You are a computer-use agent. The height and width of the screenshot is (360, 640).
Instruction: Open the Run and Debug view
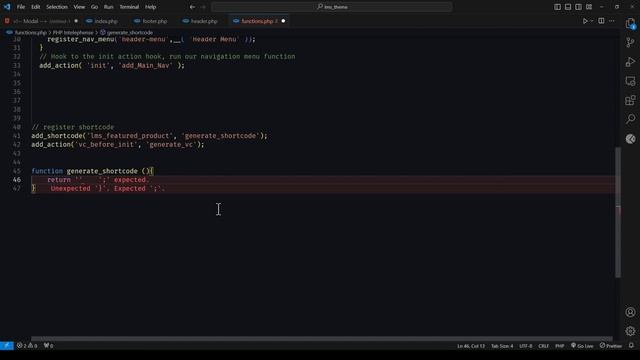pyautogui.click(x=630, y=62)
